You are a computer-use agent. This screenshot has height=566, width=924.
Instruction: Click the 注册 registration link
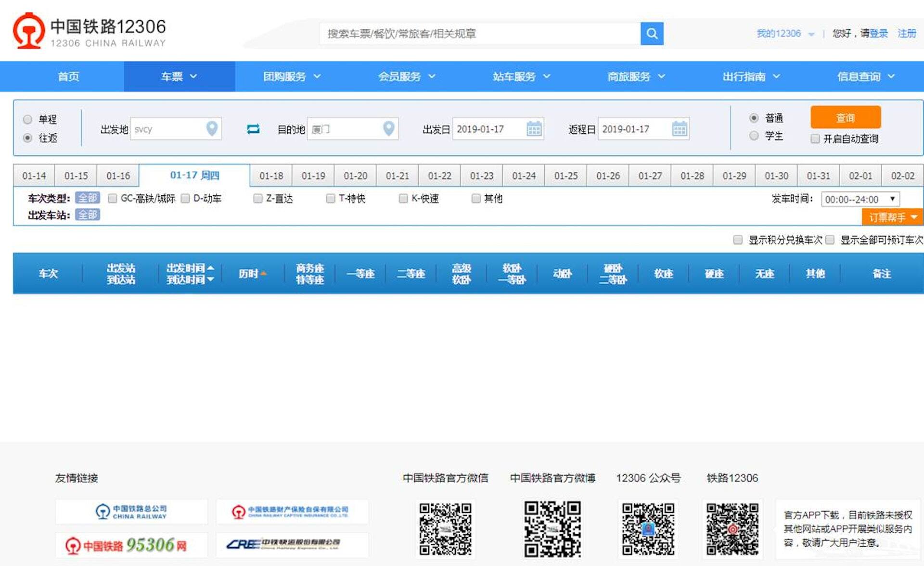[x=906, y=33]
